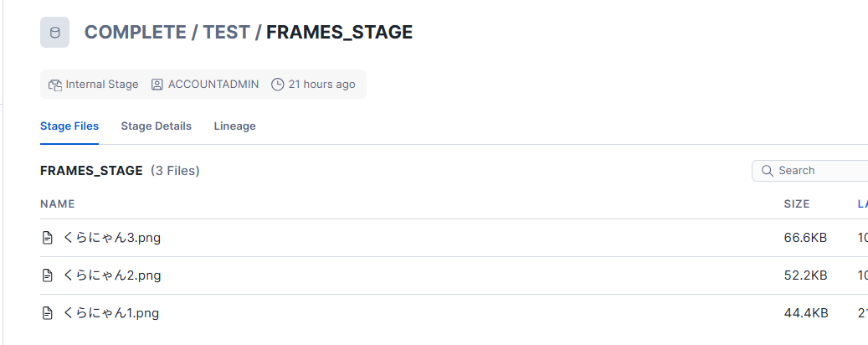
Task: Click the stage icon beside the breadcrumb
Action: (x=55, y=33)
